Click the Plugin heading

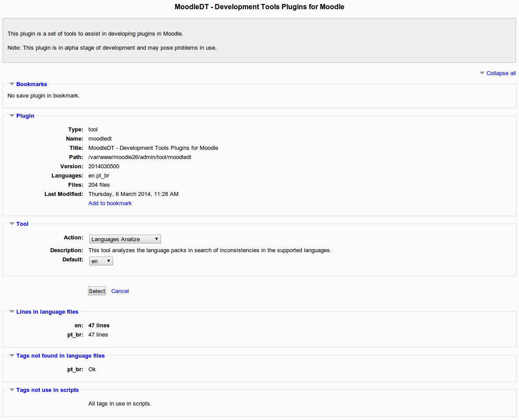tap(25, 116)
